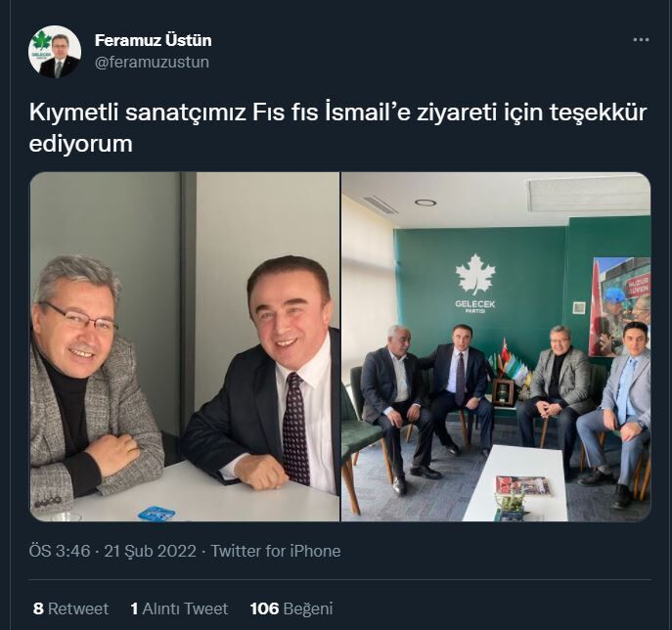Click the ÖS 3:46 · 21 Şub 2022 timestamp
The height and width of the screenshot is (630, 672).
tap(112, 551)
